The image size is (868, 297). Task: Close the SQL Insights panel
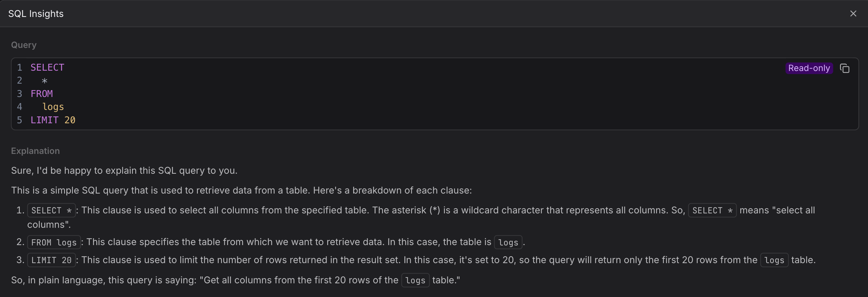(x=853, y=13)
